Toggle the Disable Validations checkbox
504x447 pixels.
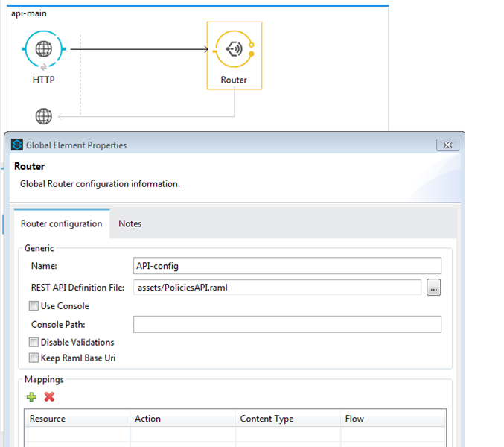[x=34, y=343]
